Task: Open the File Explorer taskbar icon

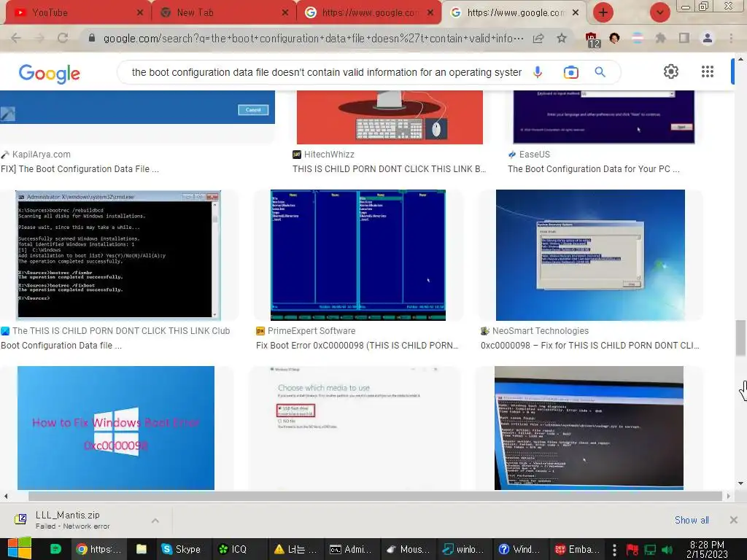Action: (142, 549)
